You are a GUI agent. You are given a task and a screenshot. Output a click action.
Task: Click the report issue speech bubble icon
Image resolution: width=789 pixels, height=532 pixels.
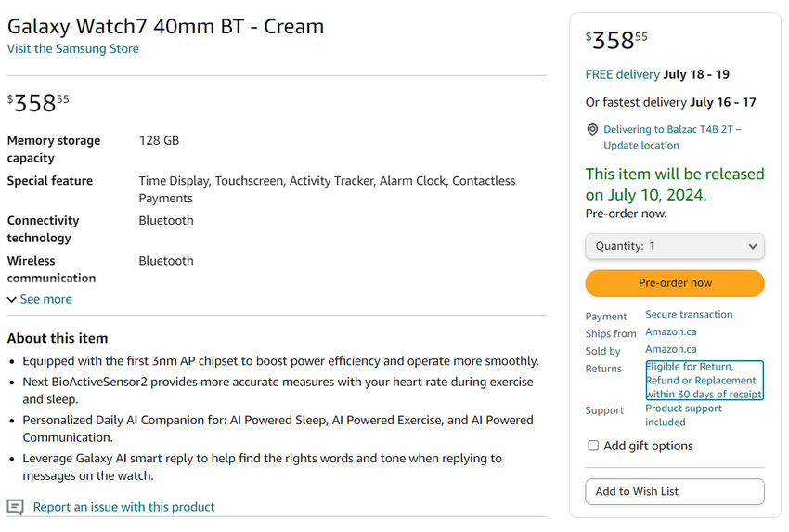(x=15, y=507)
